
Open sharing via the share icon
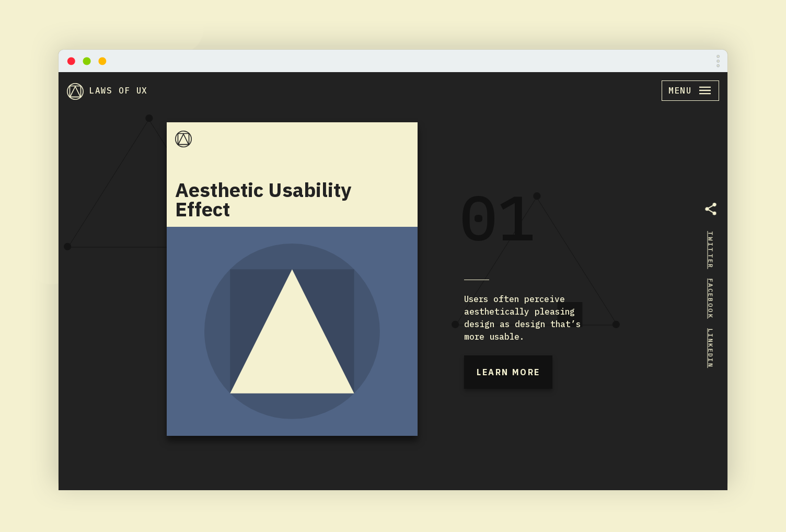pos(711,209)
